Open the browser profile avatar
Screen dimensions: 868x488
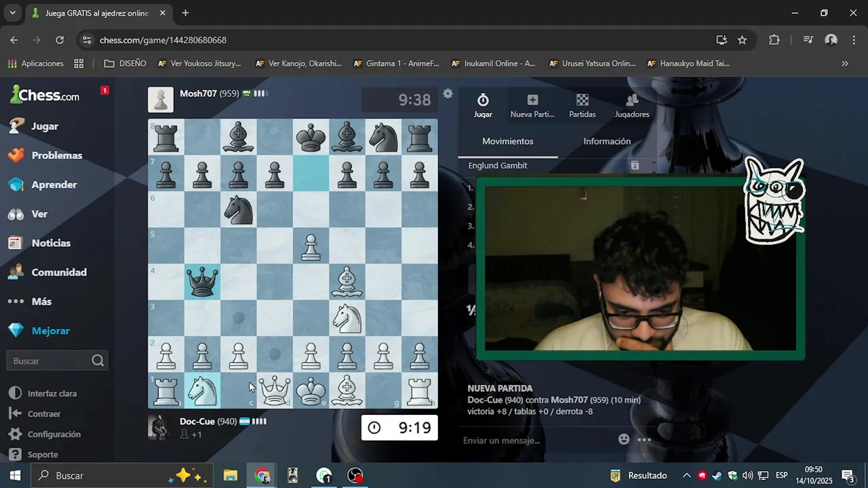click(x=831, y=40)
